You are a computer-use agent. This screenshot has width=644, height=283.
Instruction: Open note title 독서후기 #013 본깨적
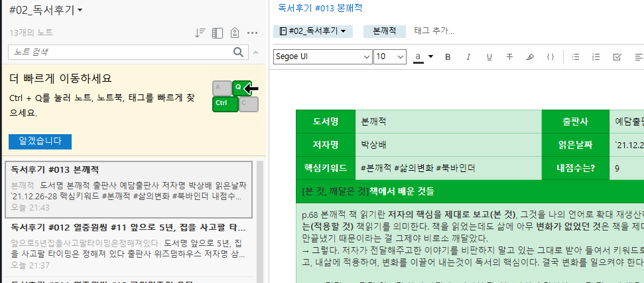coord(320,8)
